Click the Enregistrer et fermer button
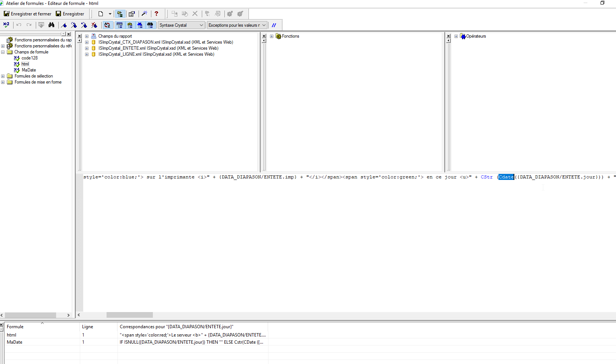This screenshot has height=364, width=616. click(x=27, y=14)
